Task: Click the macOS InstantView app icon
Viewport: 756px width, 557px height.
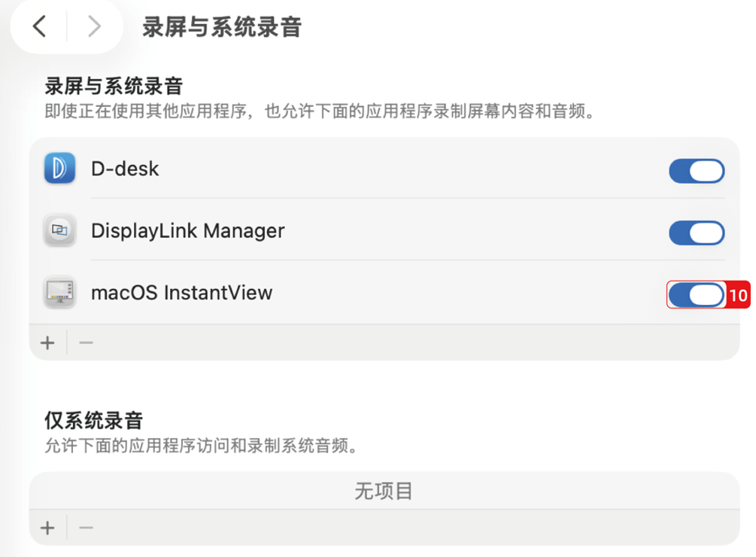Action: point(59,293)
